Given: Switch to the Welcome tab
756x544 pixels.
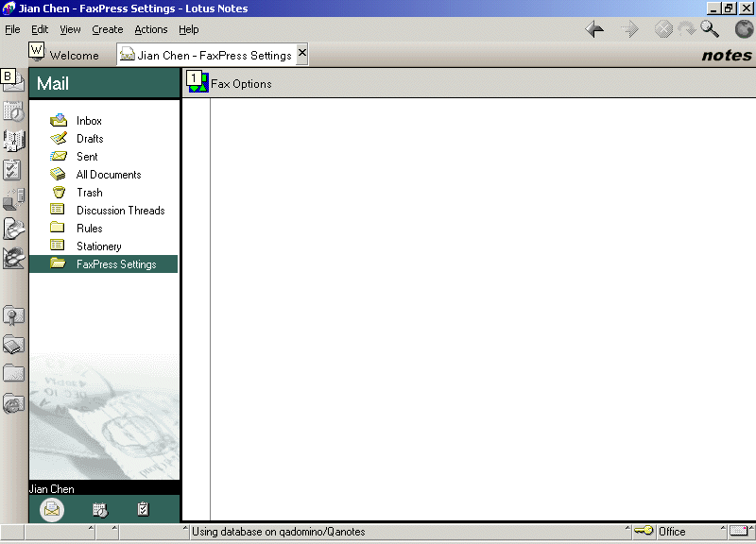Looking at the screenshot, I should click(74, 55).
